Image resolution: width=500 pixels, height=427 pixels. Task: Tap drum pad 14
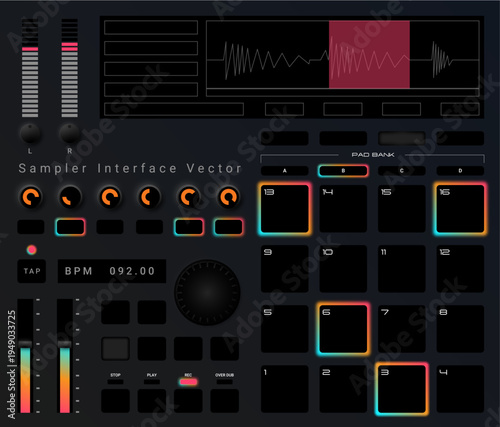343,209
